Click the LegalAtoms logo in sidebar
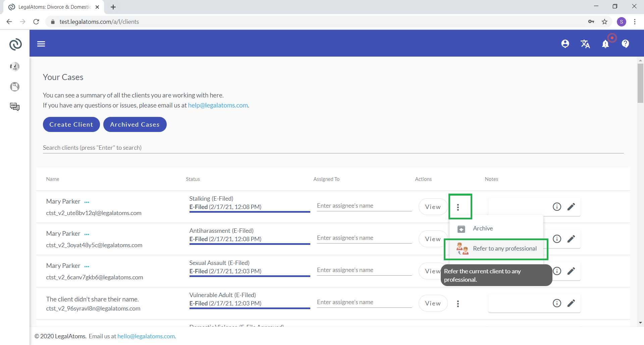This screenshot has height=345, width=644. (15, 44)
